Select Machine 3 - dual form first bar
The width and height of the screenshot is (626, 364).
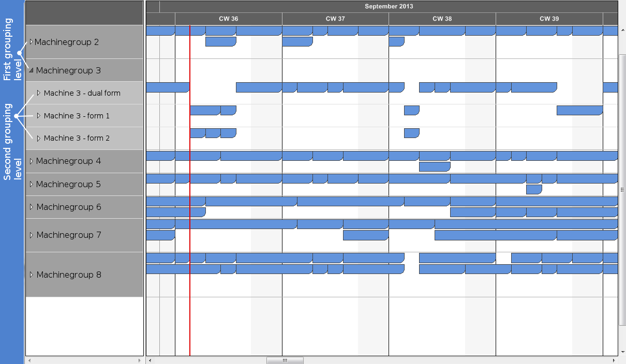pyautogui.click(x=168, y=87)
